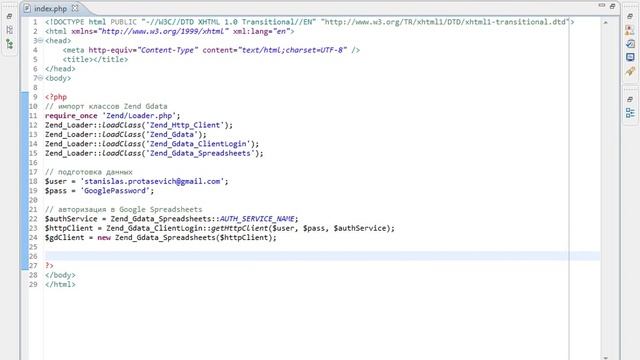The height and width of the screenshot is (360, 640).
Task: Click the <?php opening tag
Action: point(56,97)
